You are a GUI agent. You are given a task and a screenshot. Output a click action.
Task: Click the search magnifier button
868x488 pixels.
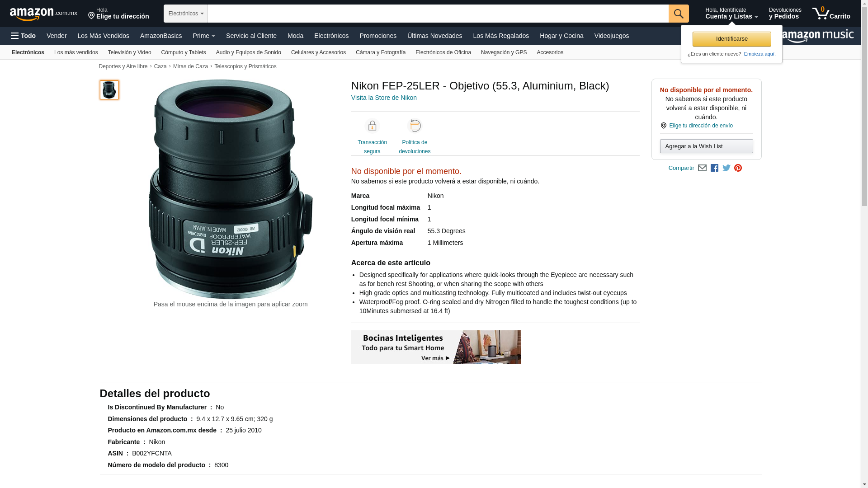point(678,14)
